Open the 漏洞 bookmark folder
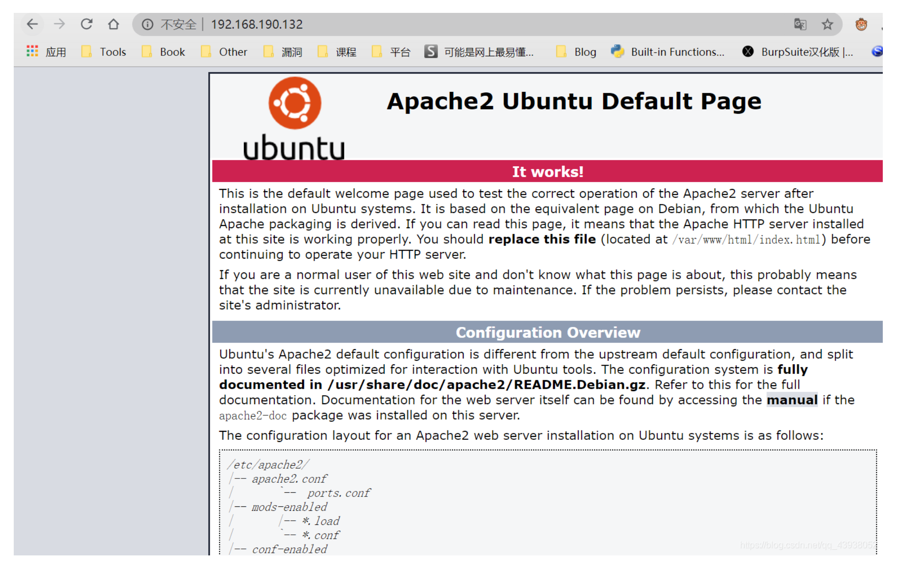Viewport: 924px width, 567px height. [x=283, y=52]
